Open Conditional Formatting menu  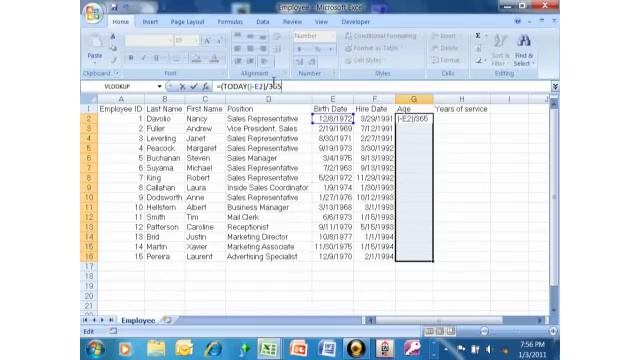[381, 36]
